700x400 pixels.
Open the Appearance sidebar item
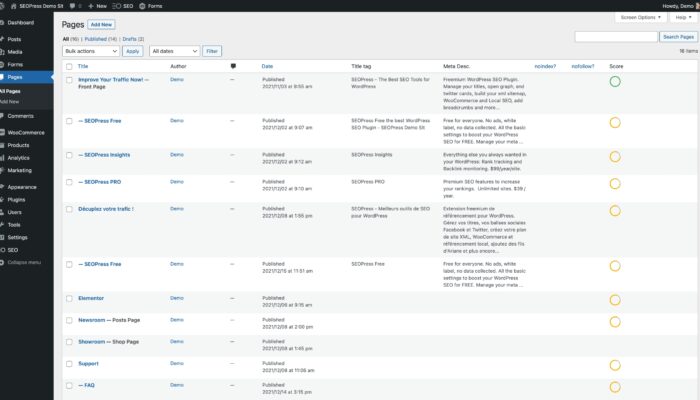(x=22, y=187)
